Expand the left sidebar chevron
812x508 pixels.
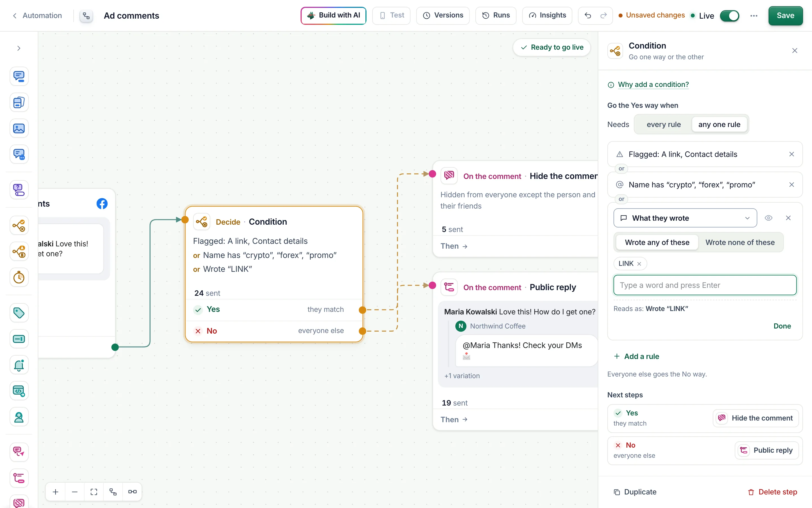[19, 48]
